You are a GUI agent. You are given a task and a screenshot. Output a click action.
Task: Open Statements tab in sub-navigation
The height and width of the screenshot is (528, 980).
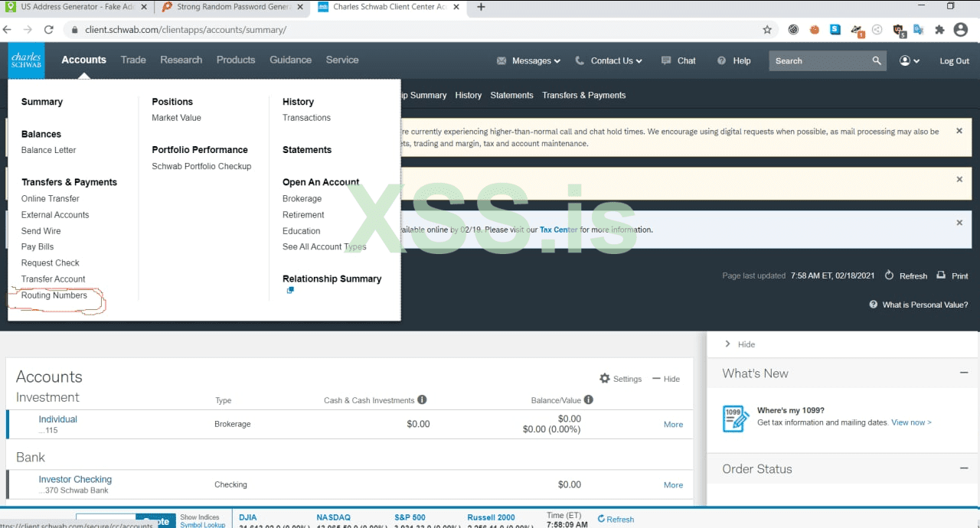[x=512, y=96]
